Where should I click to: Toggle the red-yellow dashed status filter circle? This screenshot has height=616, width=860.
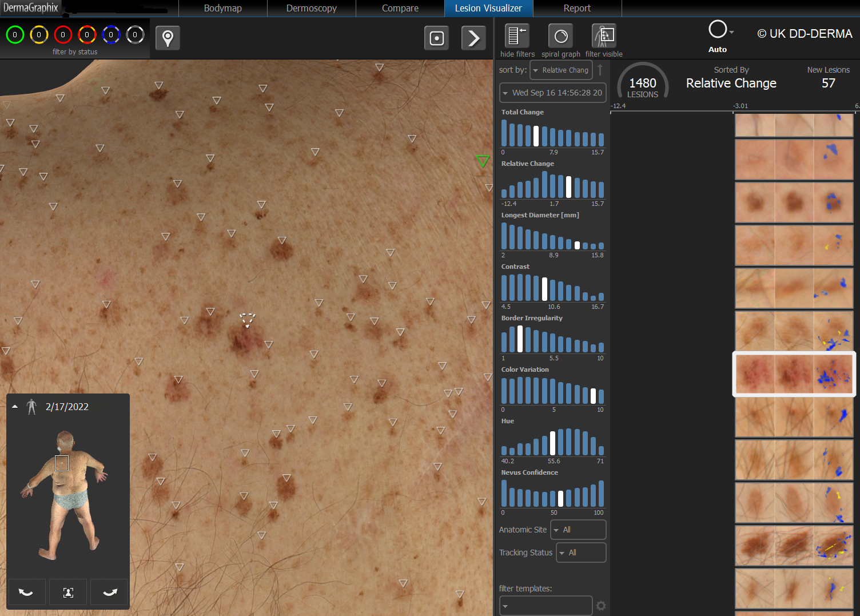[87, 35]
